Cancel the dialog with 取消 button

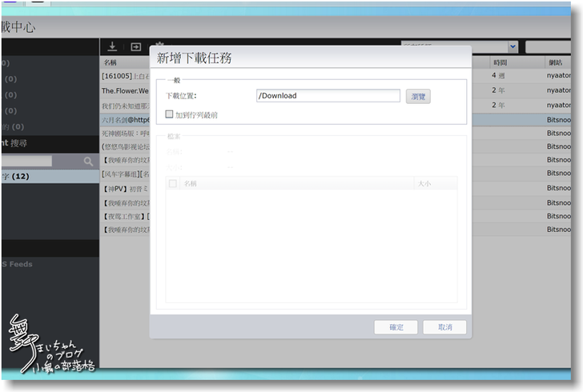click(x=444, y=327)
